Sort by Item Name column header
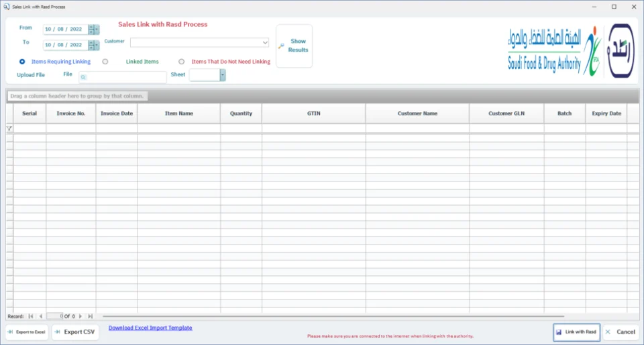Screen dimensions: 644x345 [179, 113]
